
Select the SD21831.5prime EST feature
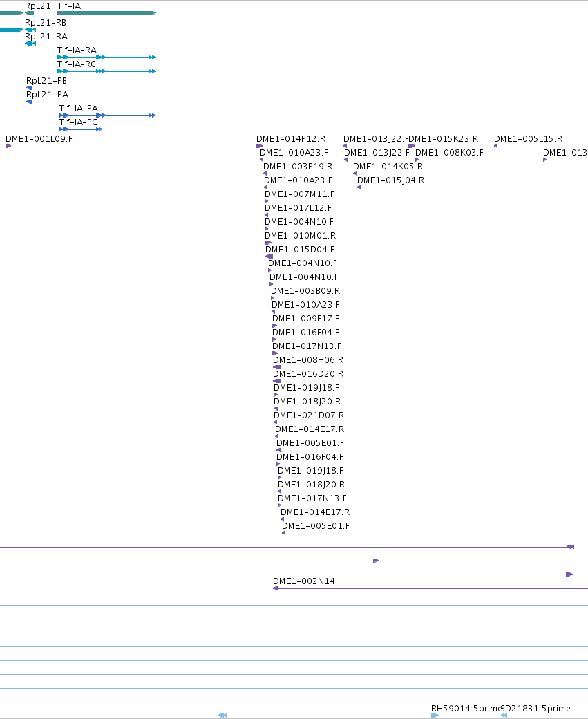[535, 709]
